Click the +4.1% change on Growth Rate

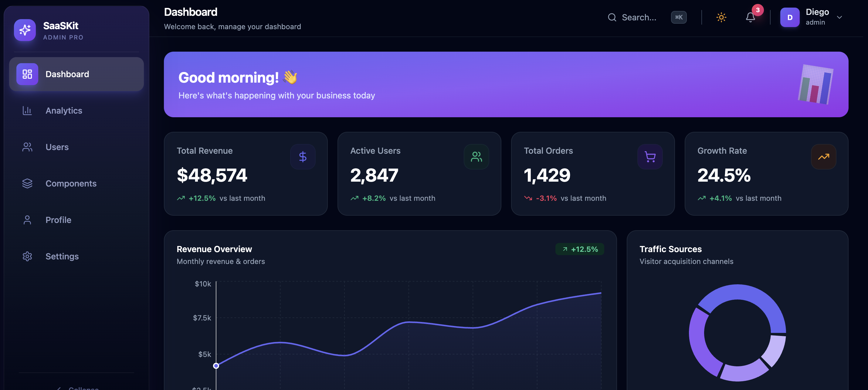(721, 198)
